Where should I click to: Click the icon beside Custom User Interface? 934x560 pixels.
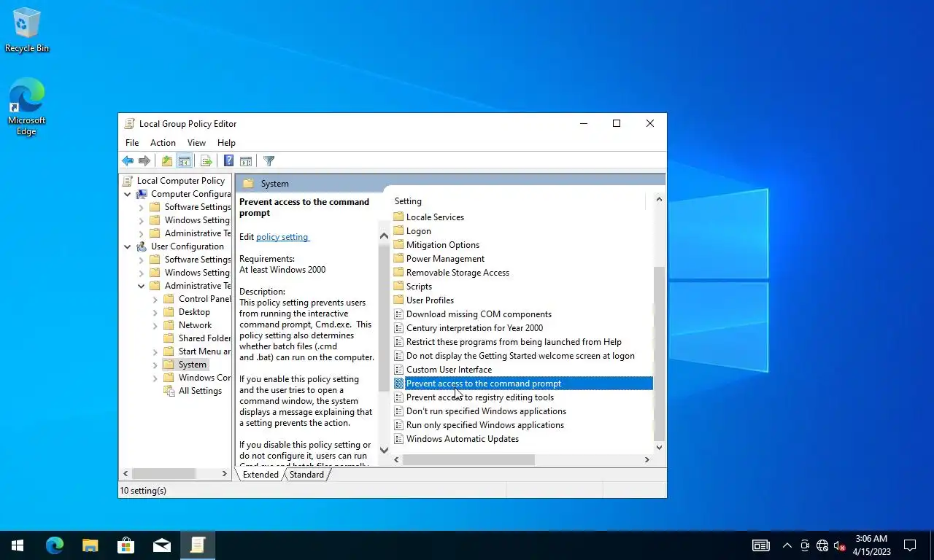[x=398, y=370]
